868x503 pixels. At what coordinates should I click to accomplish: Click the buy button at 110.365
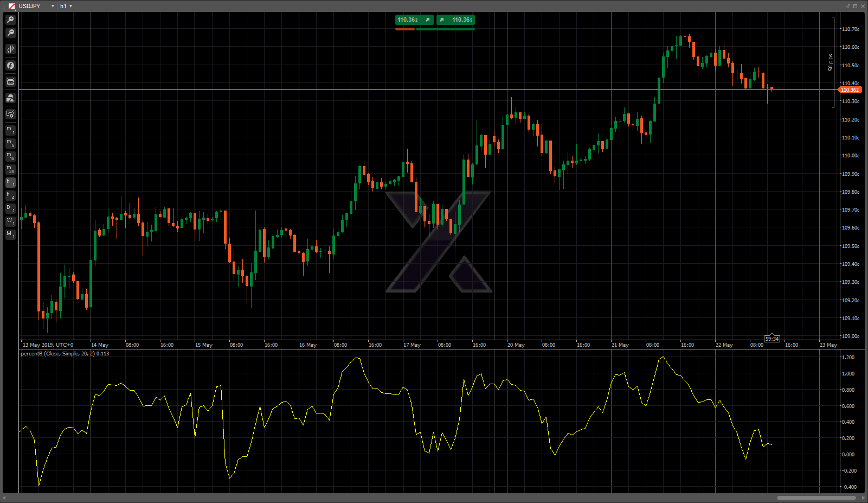(x=455, y=20)
